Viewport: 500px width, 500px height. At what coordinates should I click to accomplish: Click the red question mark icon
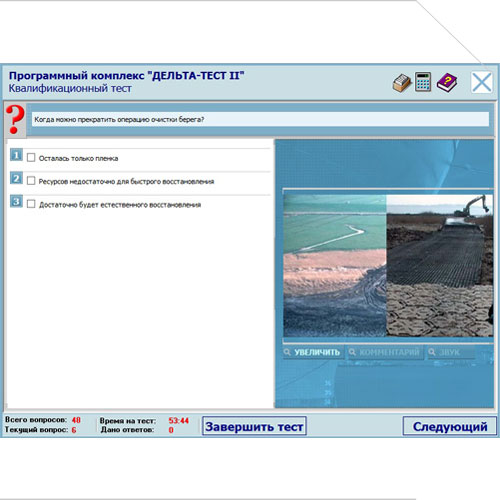pos(15,120)
